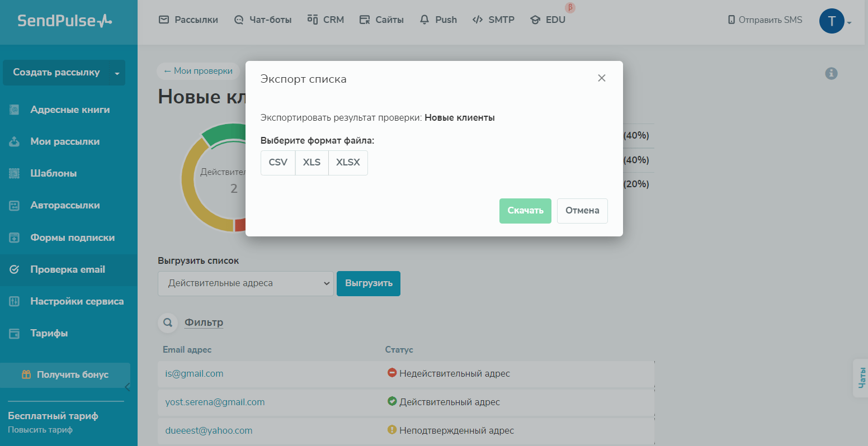Image resolution: width=868 pixels, height=446 pixels.
Task: Click Создать рассылку button
Action: [x=56, y=72]
